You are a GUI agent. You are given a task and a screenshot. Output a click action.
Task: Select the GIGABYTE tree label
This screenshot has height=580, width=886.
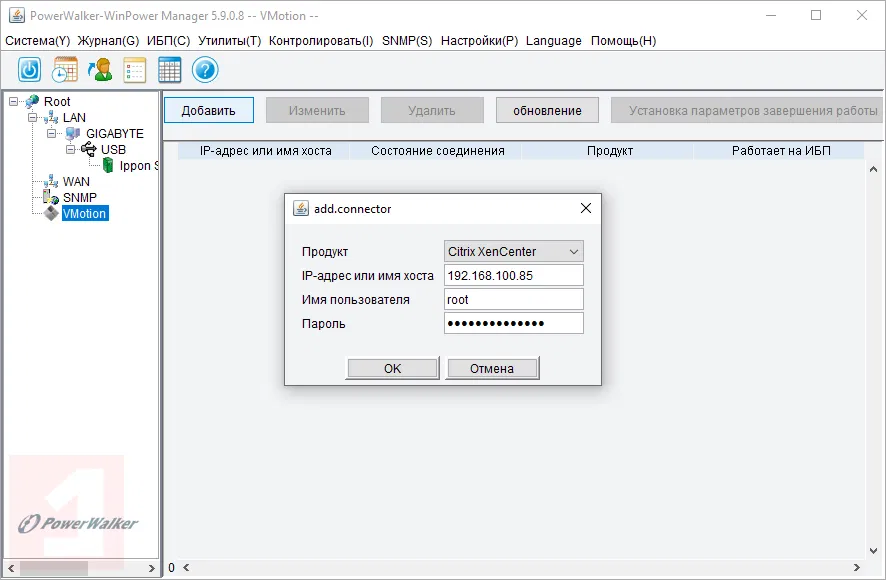[115, 134]
